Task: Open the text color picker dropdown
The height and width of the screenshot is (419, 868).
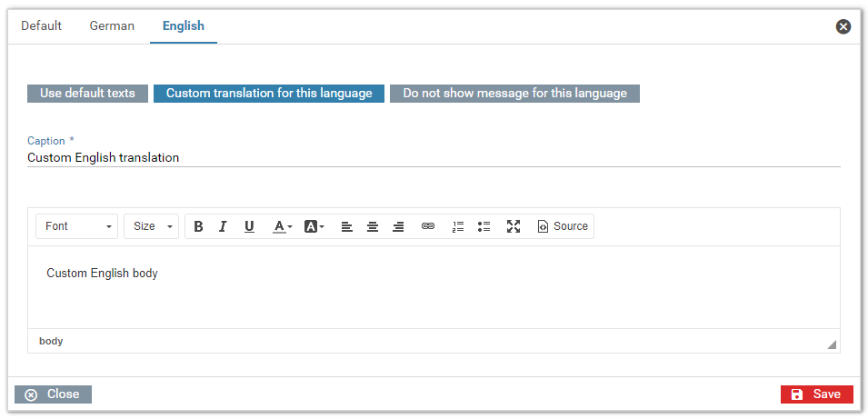Action: 283,226
